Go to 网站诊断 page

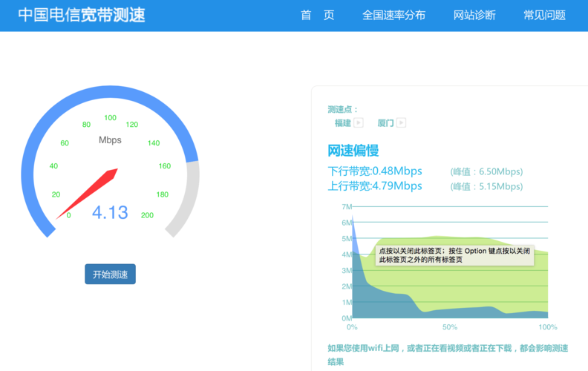(x=474, y=15)
